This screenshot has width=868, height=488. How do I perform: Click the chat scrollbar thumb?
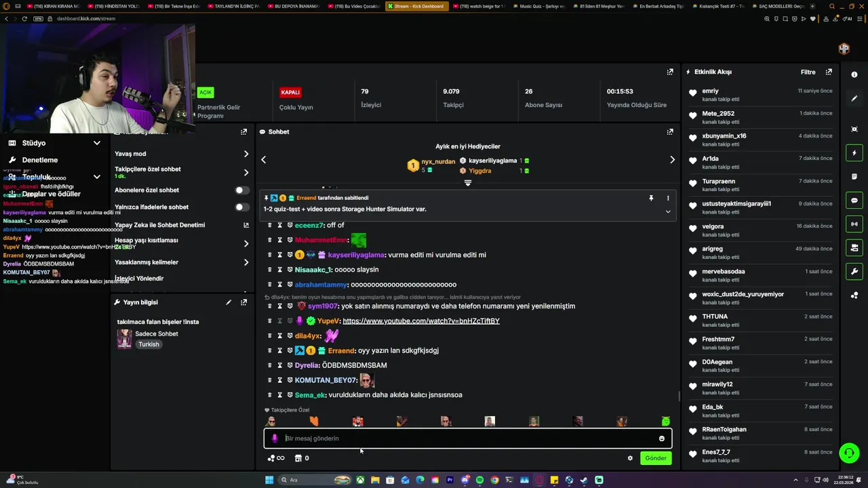tap(679, 396)
